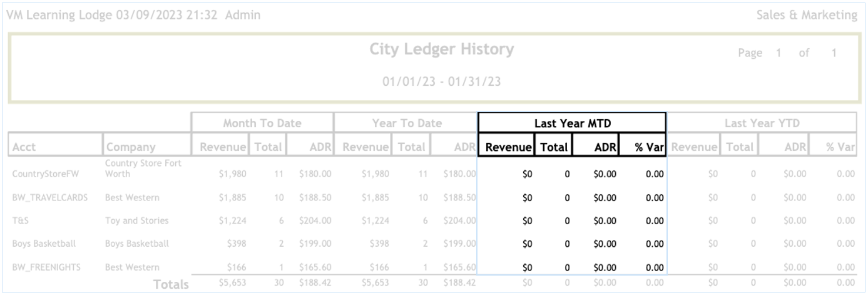The width and height of the screenshot is (868, 295).
Task: Click the T&S account cell
Action: pyautogui.click(x=19, y=220)
